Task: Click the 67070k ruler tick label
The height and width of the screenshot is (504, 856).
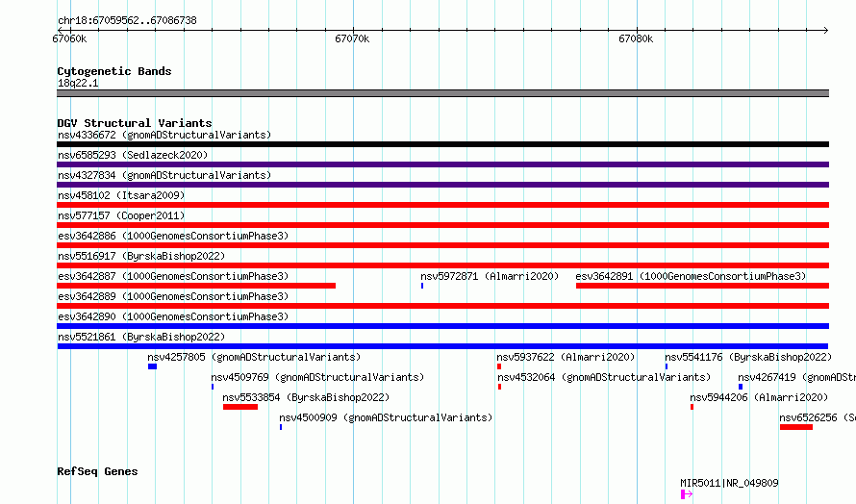Action: pyautogui.click(x=352, y=38)
